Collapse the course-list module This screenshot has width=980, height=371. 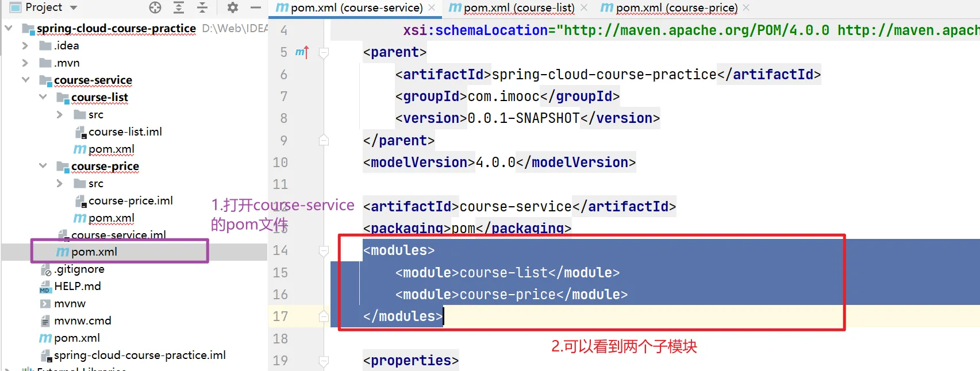tap(43, 97)
